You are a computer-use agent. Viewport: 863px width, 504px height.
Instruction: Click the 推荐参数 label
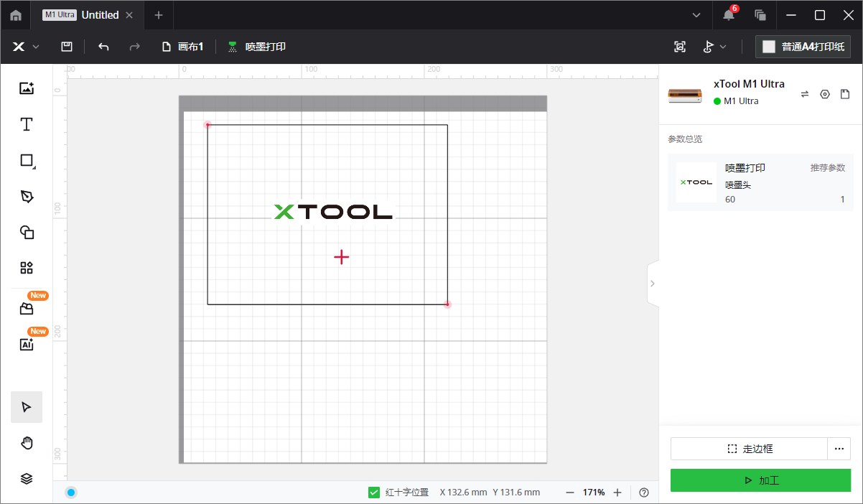click(x=828, y=168)
